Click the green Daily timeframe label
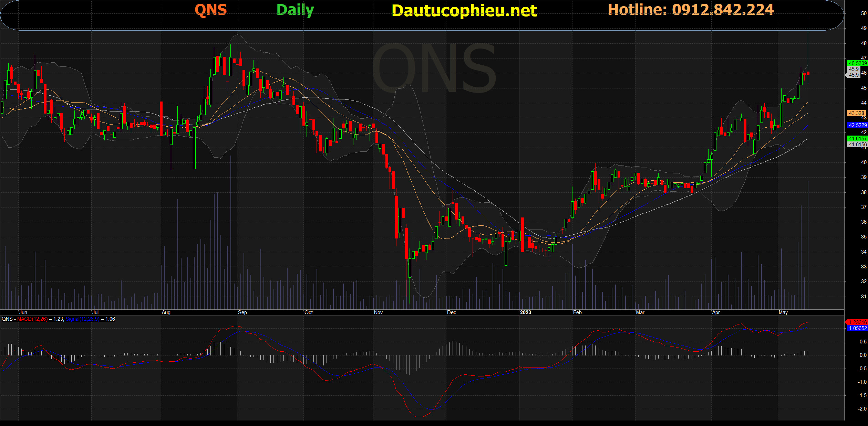 (295, 10)
